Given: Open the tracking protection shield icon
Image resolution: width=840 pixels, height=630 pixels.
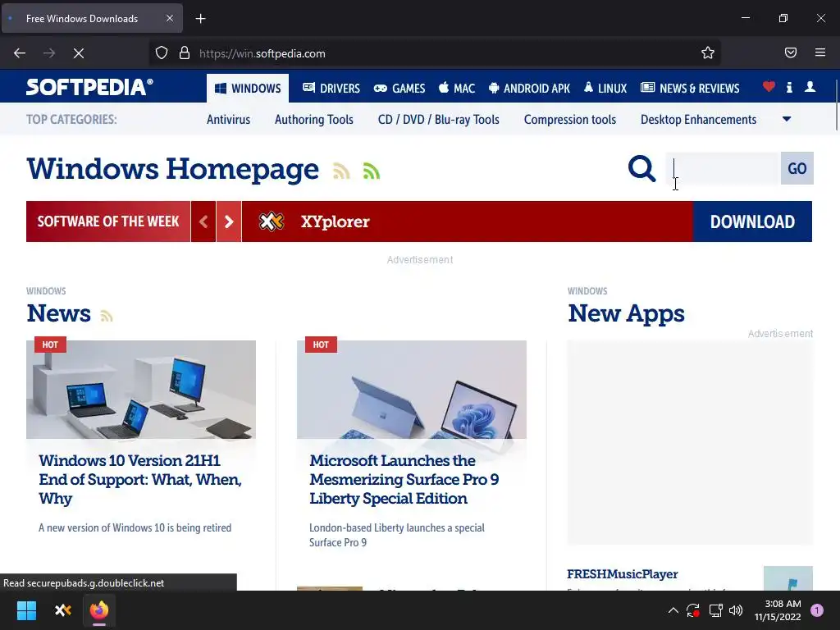Looking at the screenshot, I should pos(162,53).
